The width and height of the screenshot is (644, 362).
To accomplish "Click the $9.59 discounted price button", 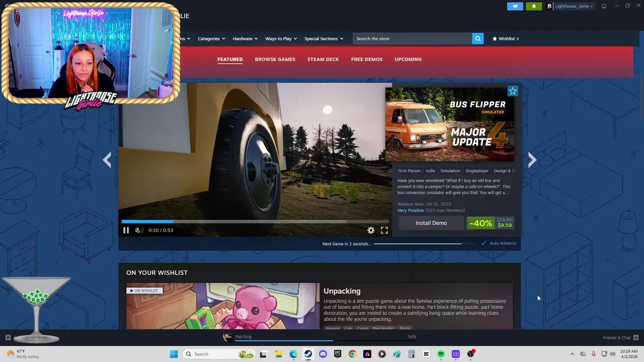I will (x=490, y=223).
